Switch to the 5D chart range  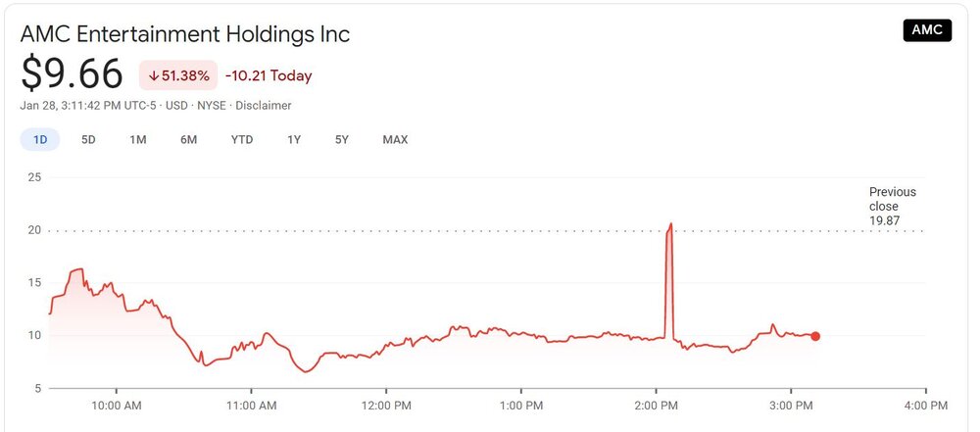(x=88, y=139)
